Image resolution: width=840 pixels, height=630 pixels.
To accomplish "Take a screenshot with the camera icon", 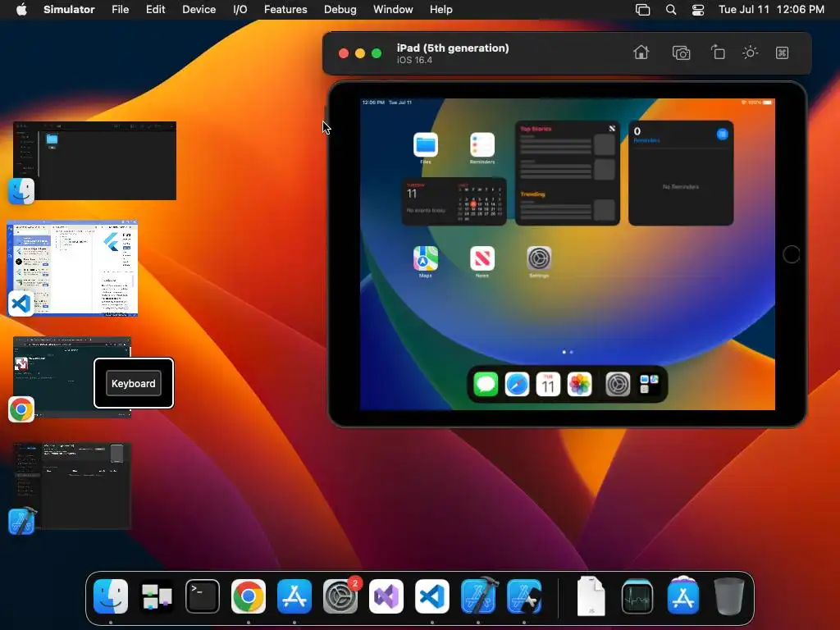I will click(x=681, y=52).
